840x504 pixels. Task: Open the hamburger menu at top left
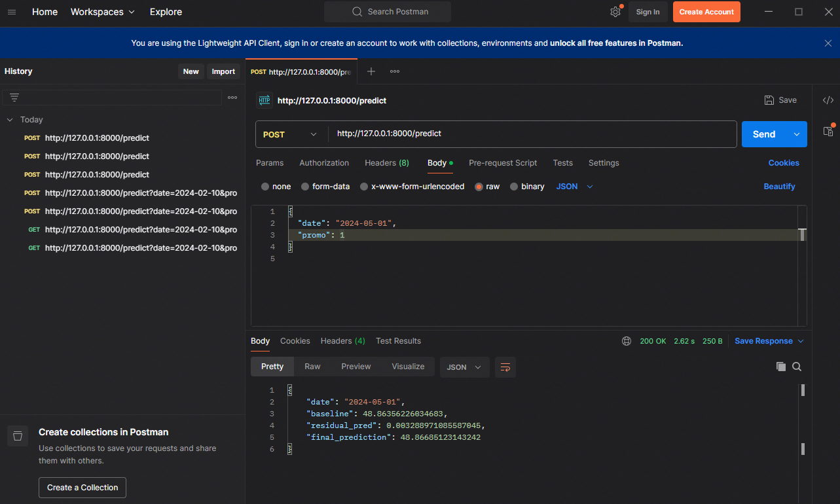(x=12, y=12)
